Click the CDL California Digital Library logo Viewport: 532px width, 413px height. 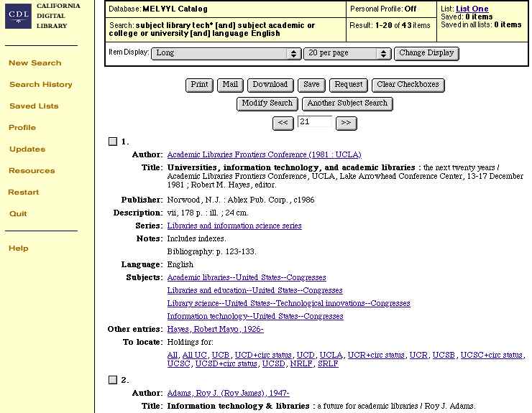coord(41,16)
